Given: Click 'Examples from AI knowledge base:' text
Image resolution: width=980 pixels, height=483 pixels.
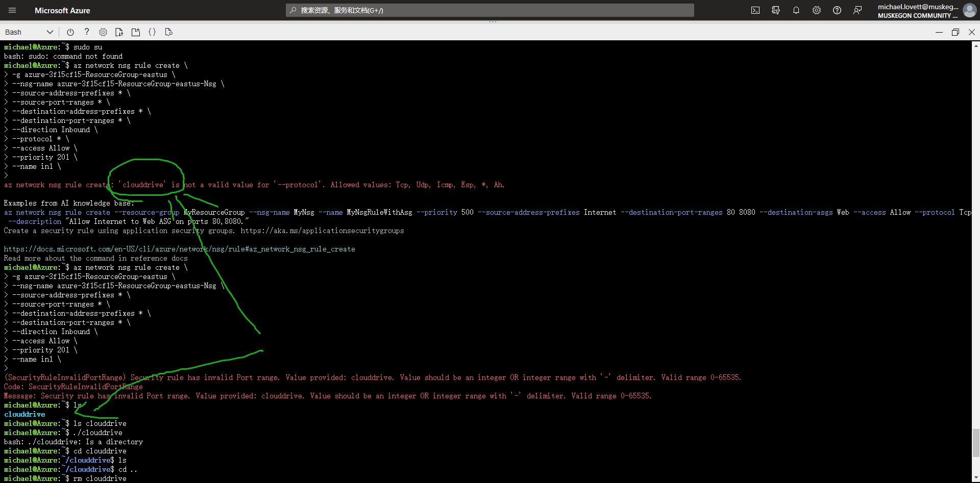Looking at the screenshot, I should click(x=69, y=203).
